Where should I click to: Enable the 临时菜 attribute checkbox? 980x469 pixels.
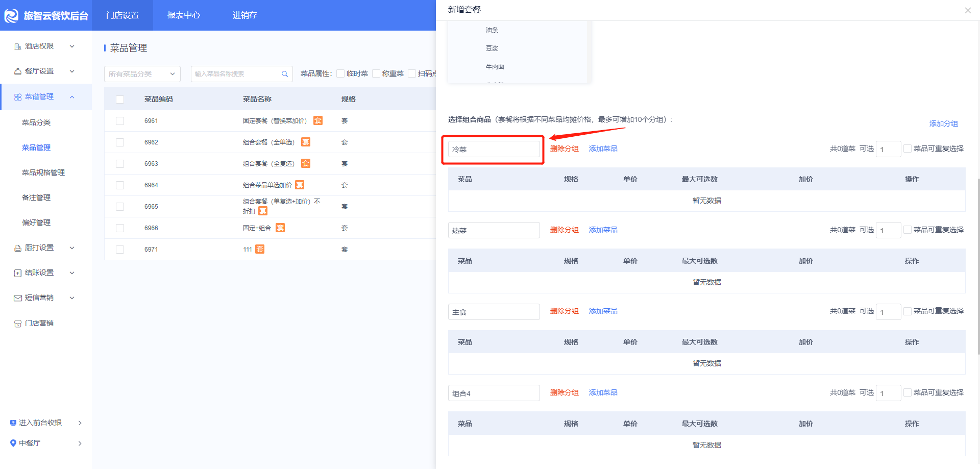(340, 73)
